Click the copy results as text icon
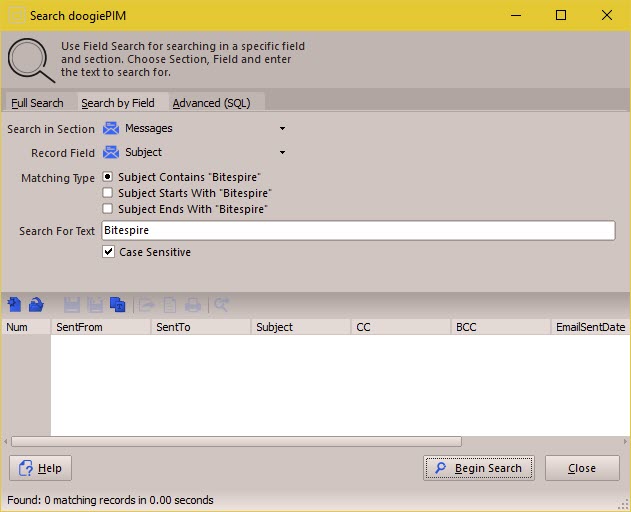 click(x=118, y=305)
